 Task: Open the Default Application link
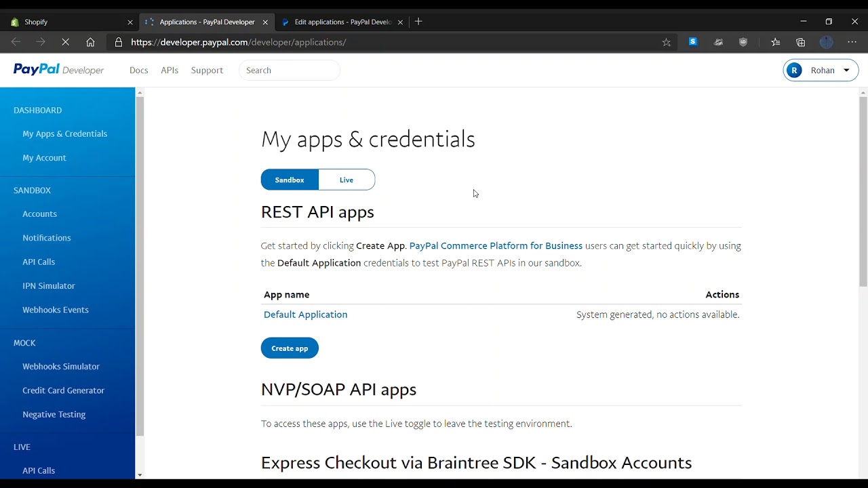[x=305, y=314]
